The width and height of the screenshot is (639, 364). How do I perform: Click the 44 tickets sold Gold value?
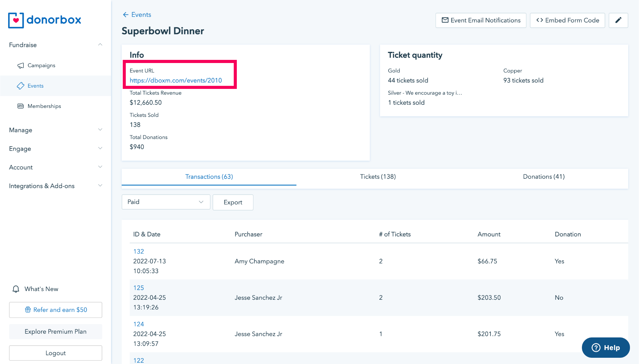tap(408, 80)
